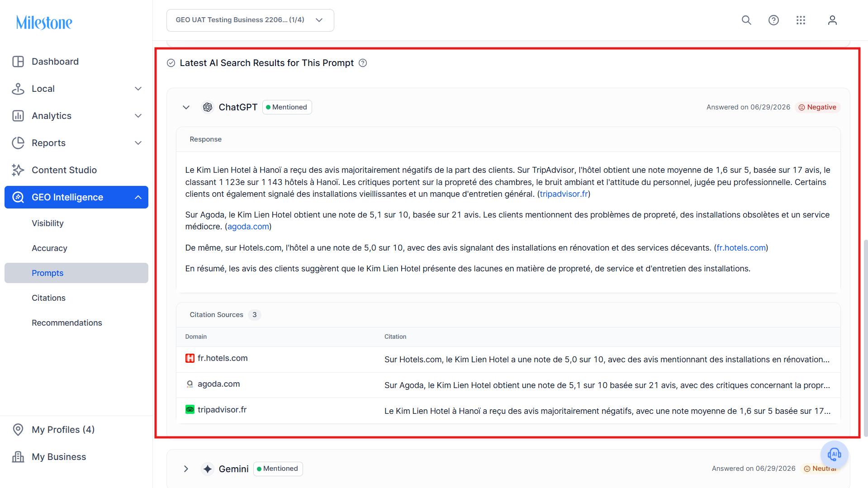
Task: Expand the Analytics menu chevron
Action: [x=138, y=116]
